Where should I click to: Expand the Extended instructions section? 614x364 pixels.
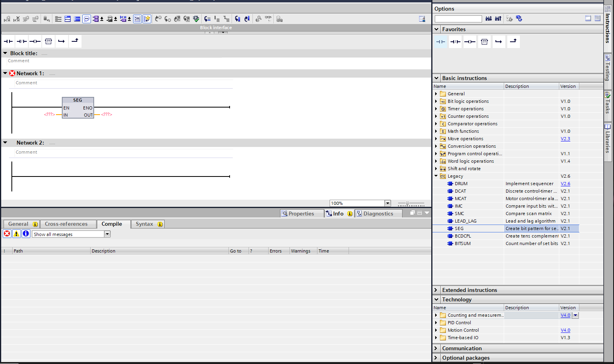(436, 290)
